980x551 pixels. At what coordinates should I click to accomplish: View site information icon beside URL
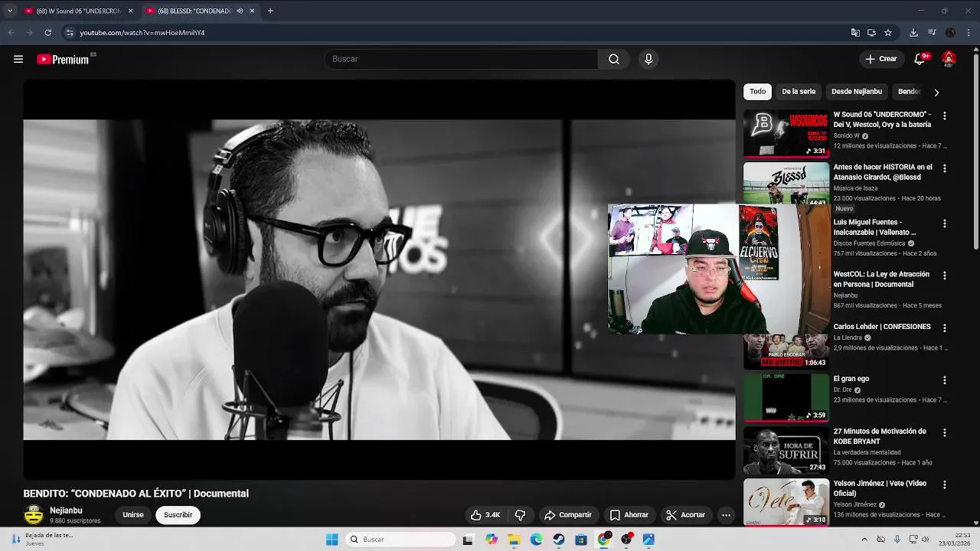tap(70, 33)
